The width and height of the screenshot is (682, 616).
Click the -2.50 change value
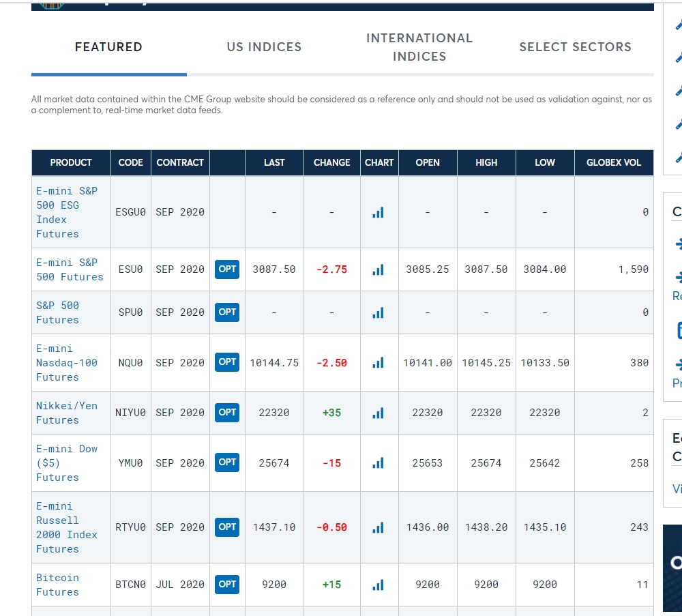point(332,363)
